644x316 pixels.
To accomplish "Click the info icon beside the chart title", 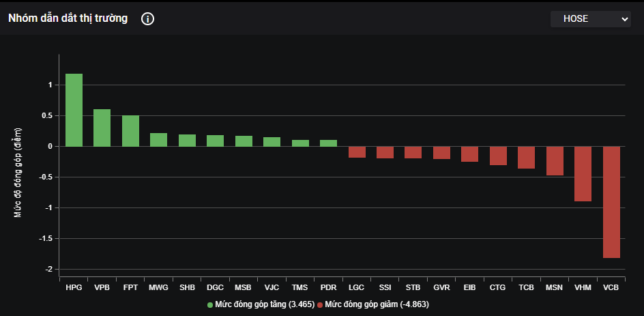I will (147, 19).
